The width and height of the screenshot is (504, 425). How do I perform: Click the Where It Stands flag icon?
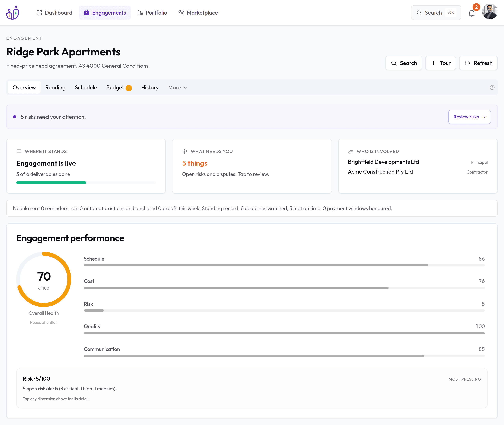tap(19, 151)
